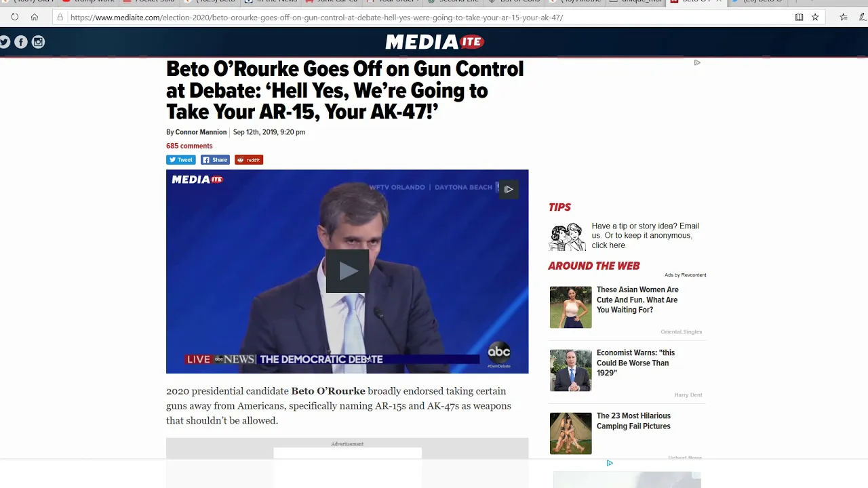Click the Facebook Share button
This screenshot has width=868, height=488.
(x=215, y=160)
